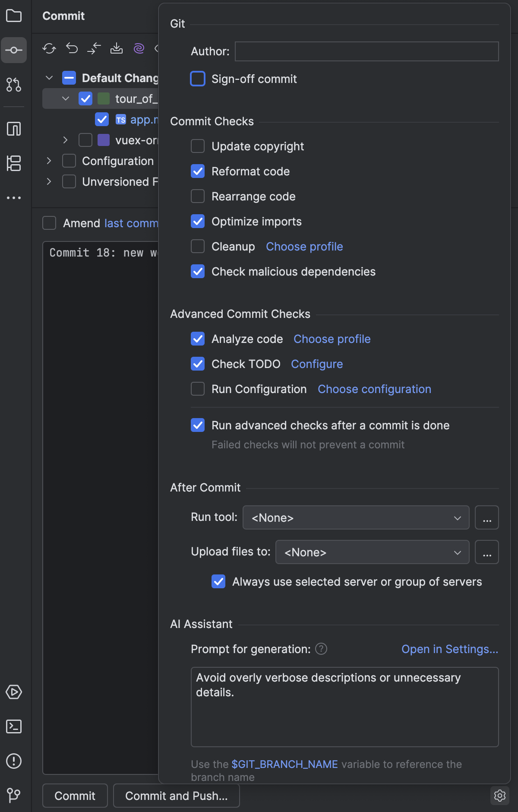This screenshot has width=518, height=812.
Task: Click ellipsis button next to Upload files to
Action: [487, 552]
